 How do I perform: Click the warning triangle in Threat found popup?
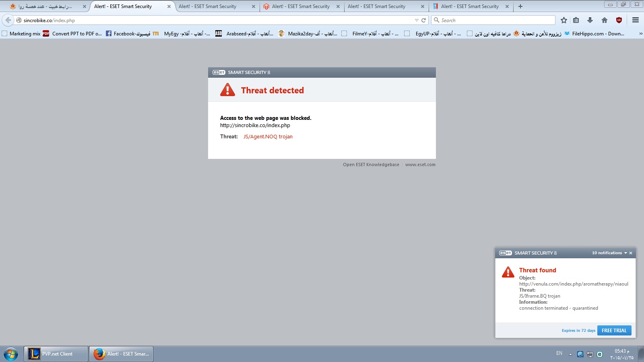point(508,272)
